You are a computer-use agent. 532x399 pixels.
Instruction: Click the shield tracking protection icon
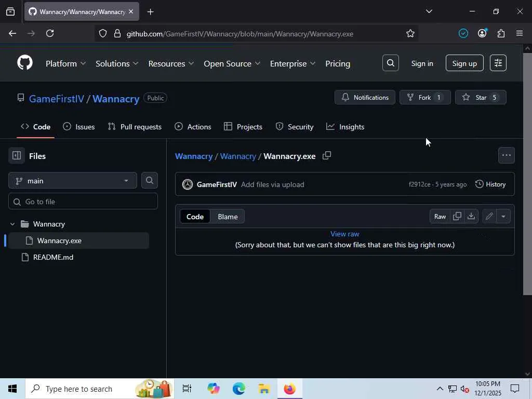(103, 34)
